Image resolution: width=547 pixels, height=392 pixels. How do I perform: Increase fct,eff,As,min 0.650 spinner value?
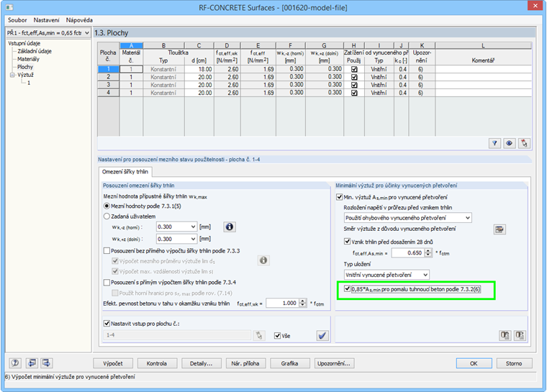[x=428, y=250]
